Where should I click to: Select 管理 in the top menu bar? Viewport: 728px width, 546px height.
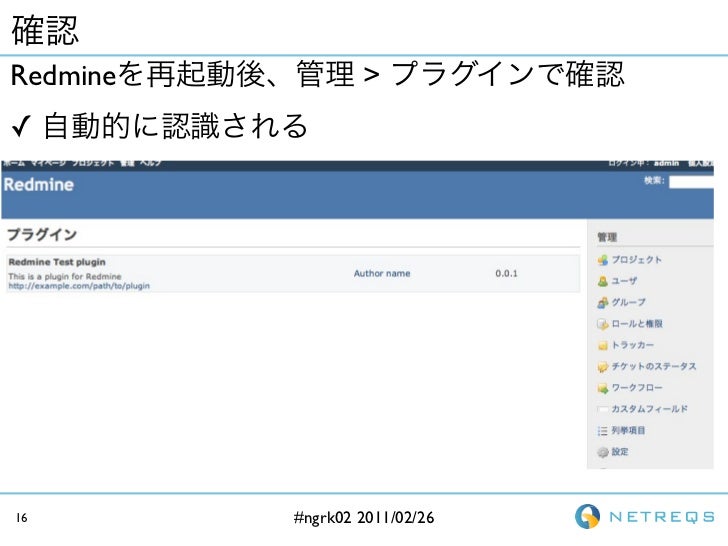127,163
